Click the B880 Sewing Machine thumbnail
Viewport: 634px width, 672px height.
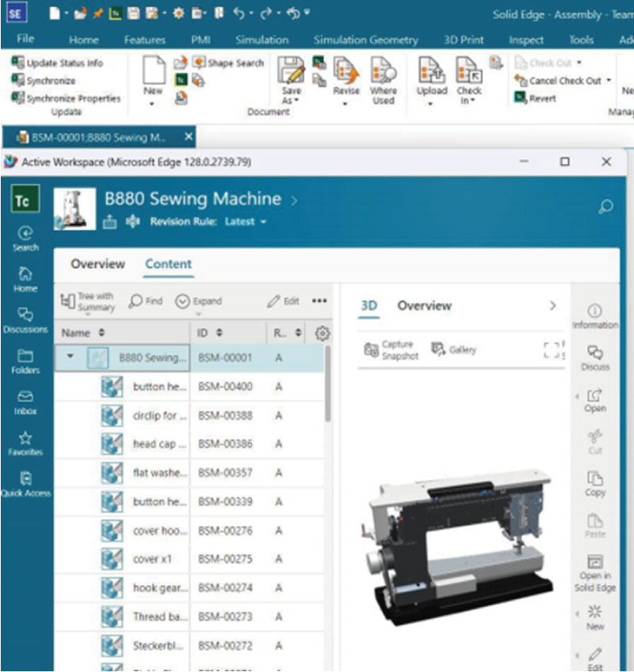click(74, 208)
